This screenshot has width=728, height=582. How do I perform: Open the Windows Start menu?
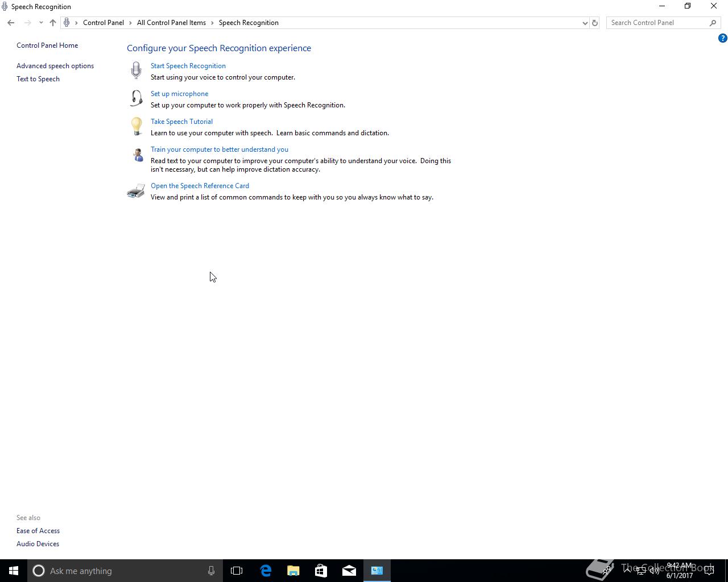tap(14, 571)
